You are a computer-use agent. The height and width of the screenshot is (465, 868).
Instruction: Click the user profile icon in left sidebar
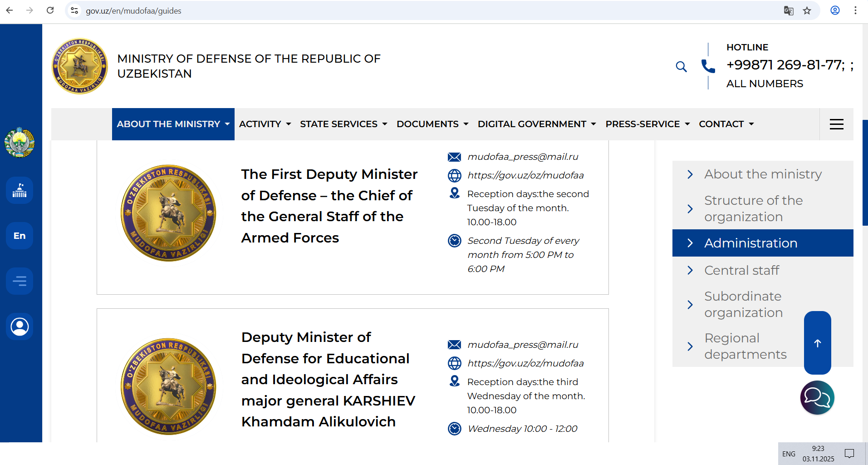pyautogui.click(x=20, y=326)
